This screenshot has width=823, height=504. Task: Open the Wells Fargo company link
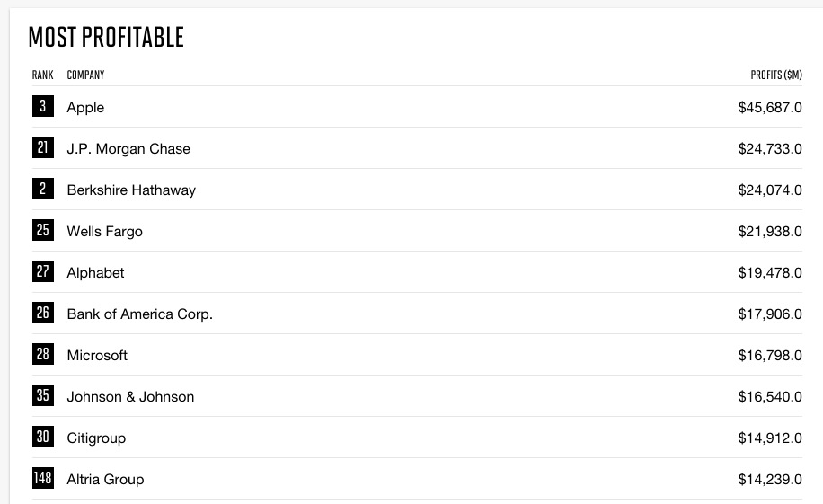pos(104,232)
